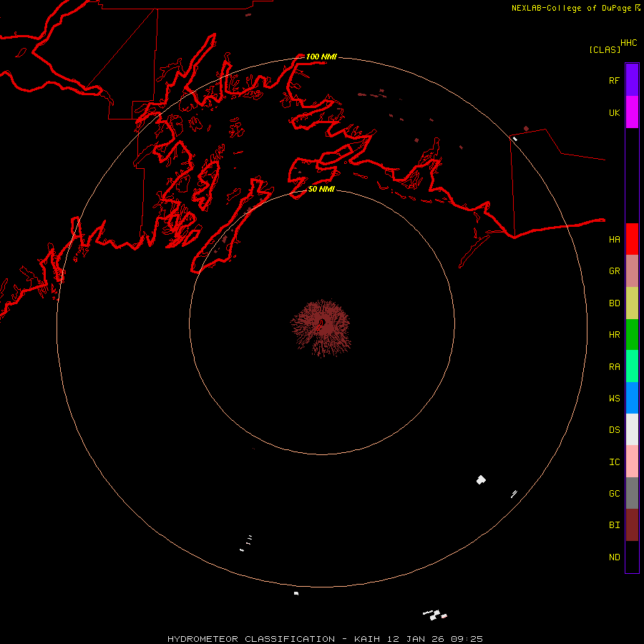Click the WS blue legend swatch
Viewport: 644px width, 644px height.
[x=632, y=398]
